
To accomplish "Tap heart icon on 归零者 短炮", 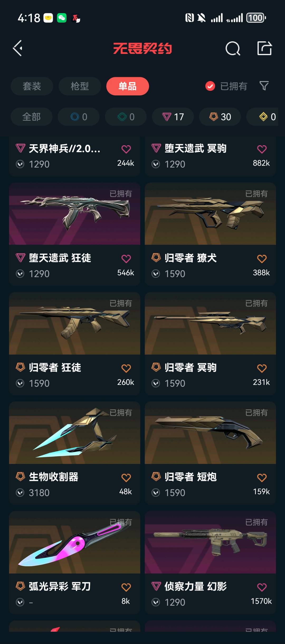I will pos(262,478).
